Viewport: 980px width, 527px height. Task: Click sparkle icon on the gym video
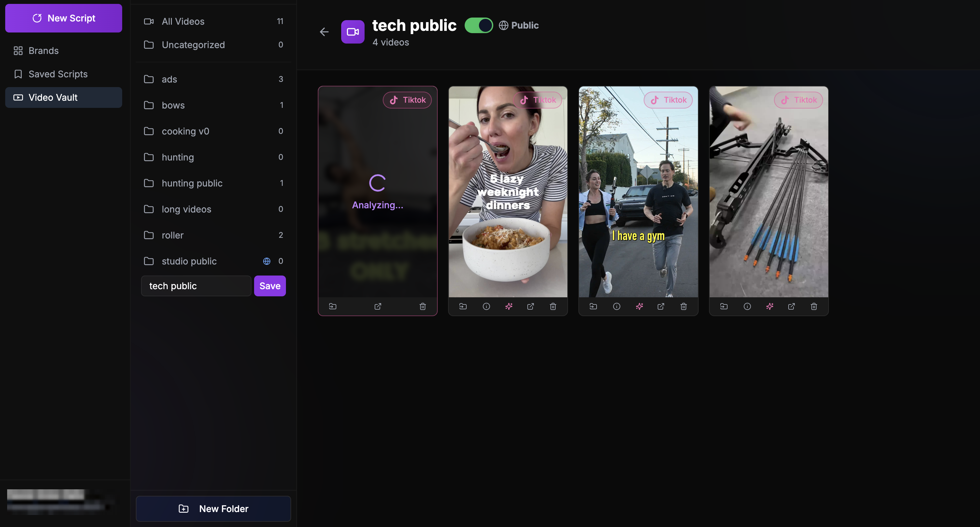(x=639, y=306)
